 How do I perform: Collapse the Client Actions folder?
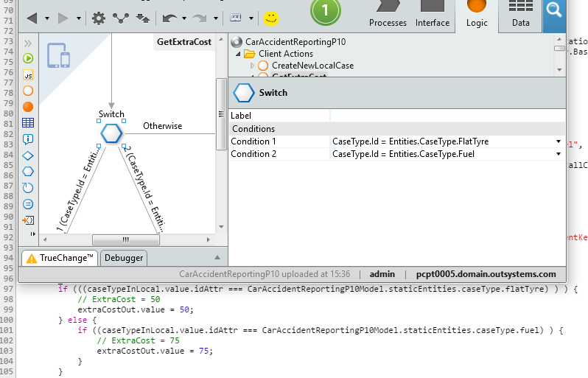pyautogui.click(x=238, y=54)
